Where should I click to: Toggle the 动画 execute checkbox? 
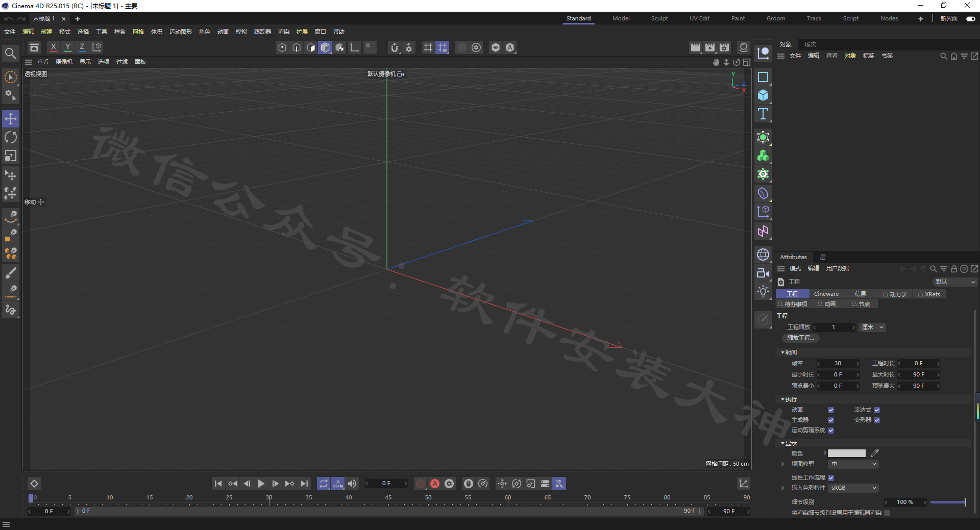pos(831,410)
